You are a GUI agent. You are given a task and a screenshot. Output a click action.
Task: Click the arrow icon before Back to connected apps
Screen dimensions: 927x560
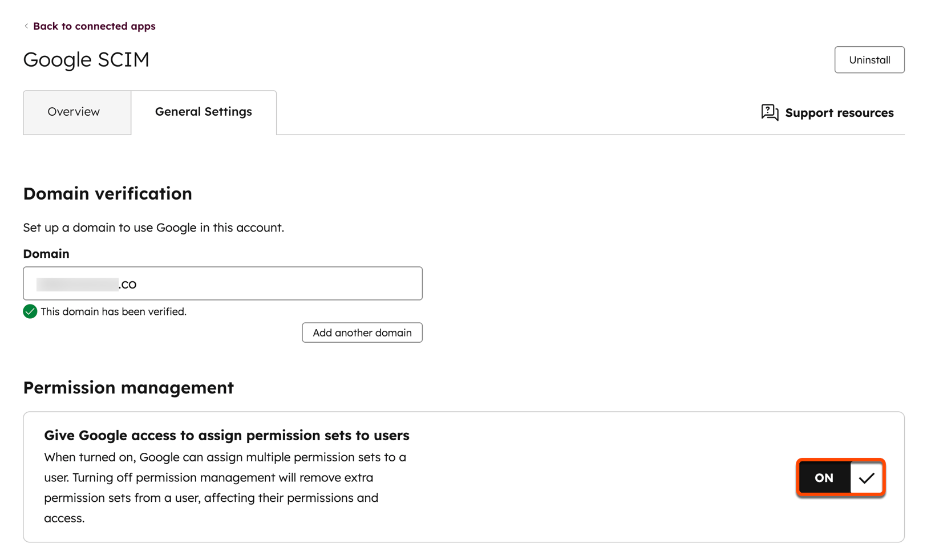tap(26, 26)
